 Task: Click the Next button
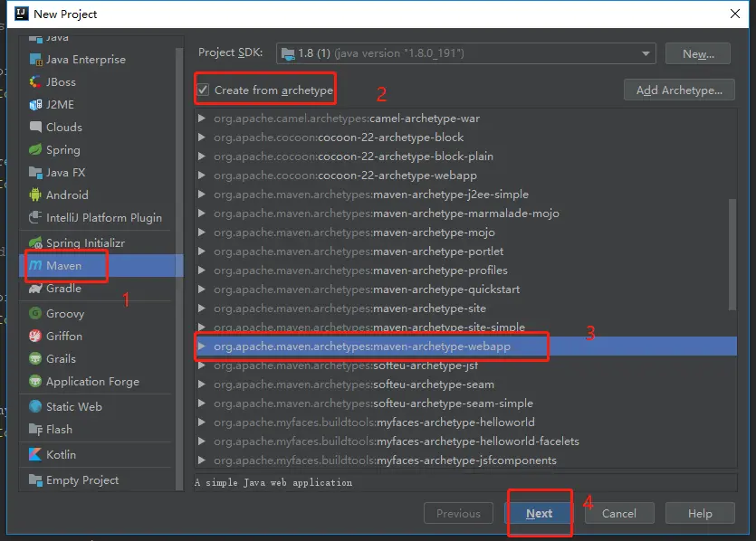click(539, 513)
